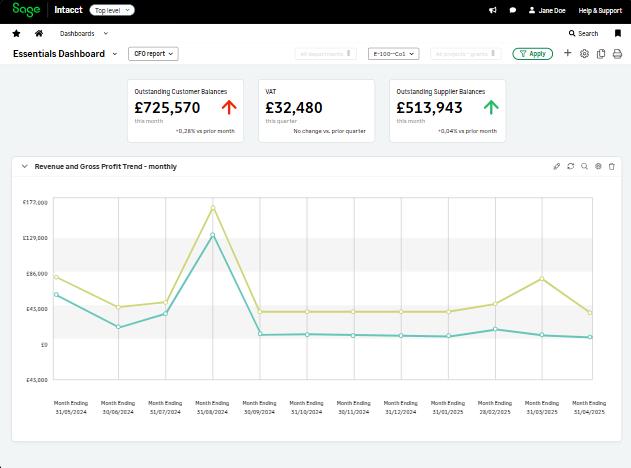Open the chat bubble icon
The width and height of the screenshot is (631, 468).
pos(513,10)
